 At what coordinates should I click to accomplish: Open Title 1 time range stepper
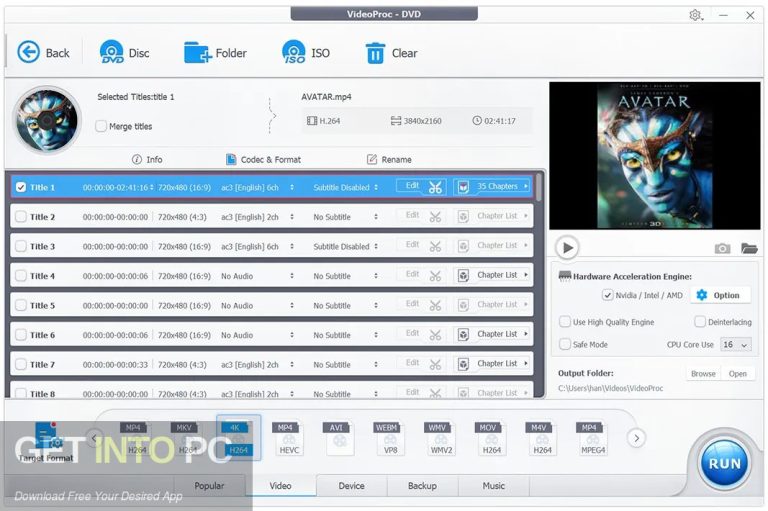click(x=151, y=187)
